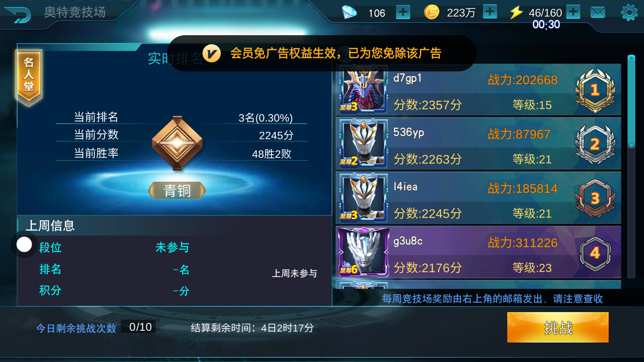Open the settings gear icon
This screenshot has height=362, width=644.
[629, 13]
